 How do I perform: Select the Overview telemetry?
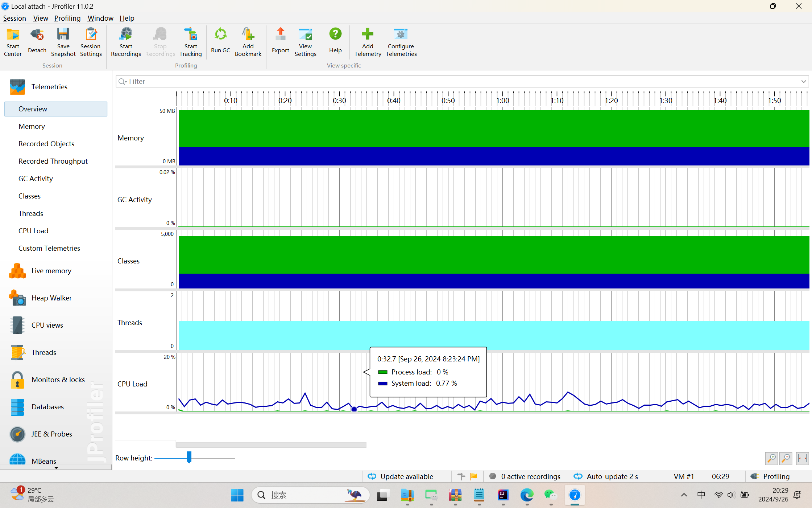click(x=56, y=109)
